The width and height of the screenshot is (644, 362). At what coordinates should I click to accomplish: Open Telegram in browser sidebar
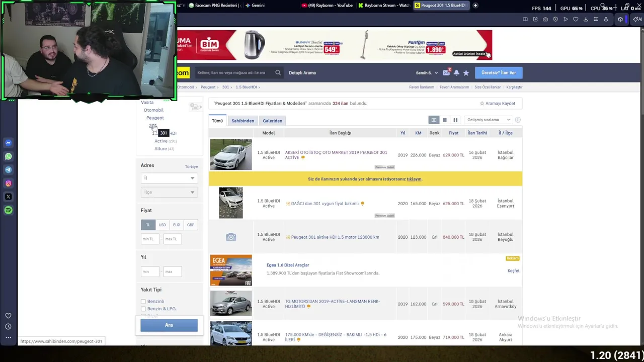coord(8,170)
